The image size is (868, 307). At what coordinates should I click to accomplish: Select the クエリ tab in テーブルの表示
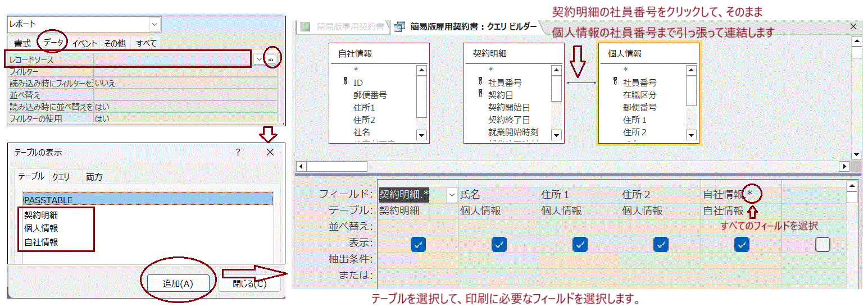pos(61,177)
